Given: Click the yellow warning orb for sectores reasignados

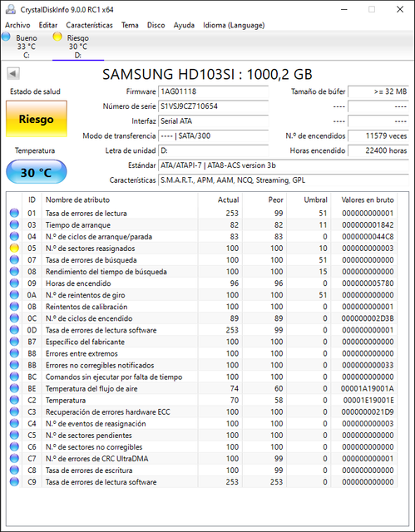Looking at the screenshot, I should (x=14, y=248).
